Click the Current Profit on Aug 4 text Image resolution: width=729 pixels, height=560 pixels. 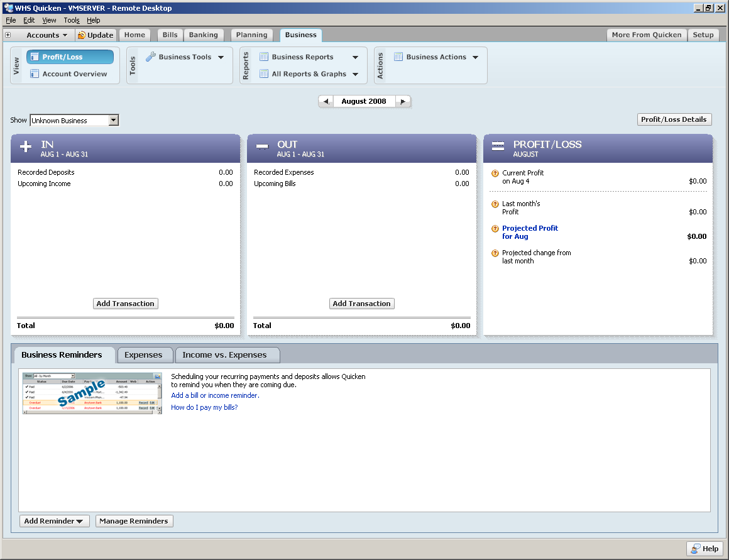click(x=523, y=177)
